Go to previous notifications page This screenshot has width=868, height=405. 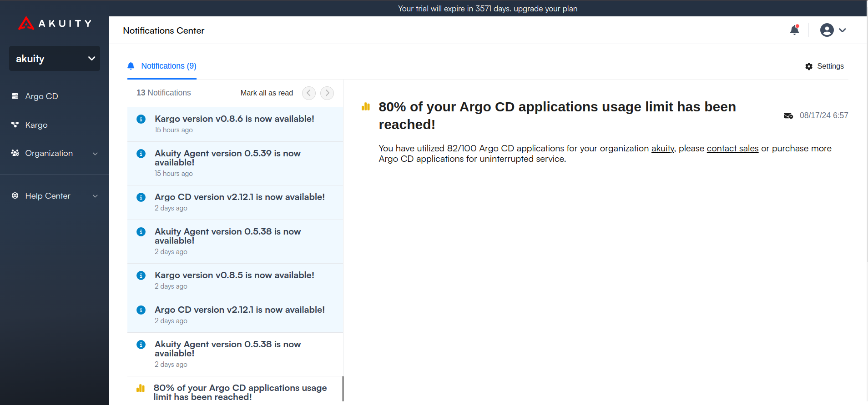[x=309, y=93]
